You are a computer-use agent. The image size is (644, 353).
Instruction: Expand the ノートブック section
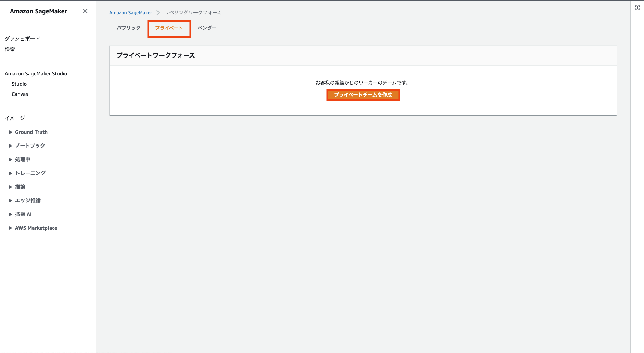pos(11,146)
